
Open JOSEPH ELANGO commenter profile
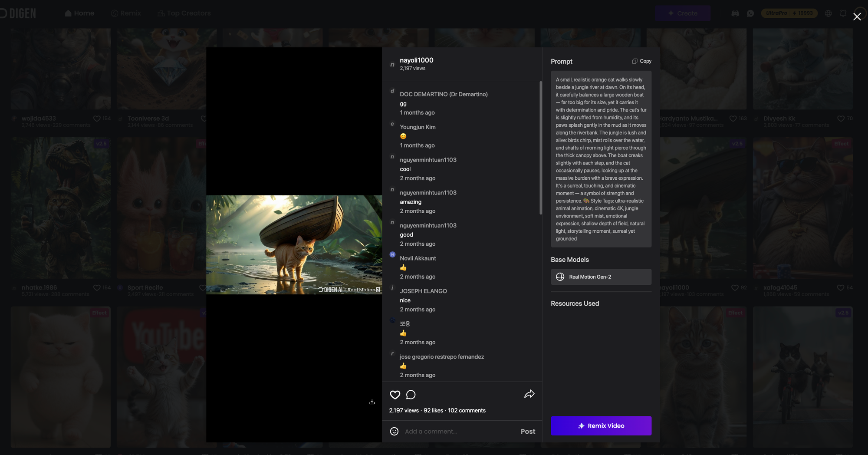(x=423, y=291)
